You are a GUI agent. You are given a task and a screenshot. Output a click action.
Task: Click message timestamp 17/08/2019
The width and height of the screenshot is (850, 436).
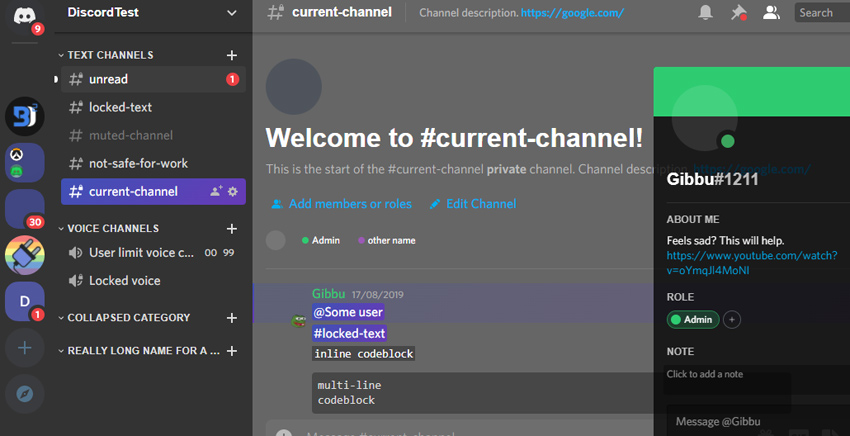click(x=378, y=295)
